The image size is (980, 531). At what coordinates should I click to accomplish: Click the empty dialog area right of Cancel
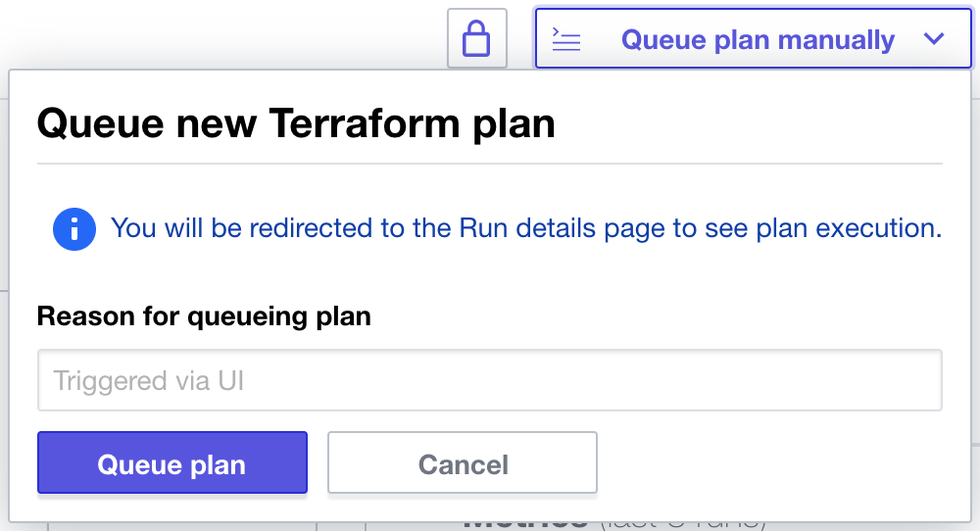point(768,462)
